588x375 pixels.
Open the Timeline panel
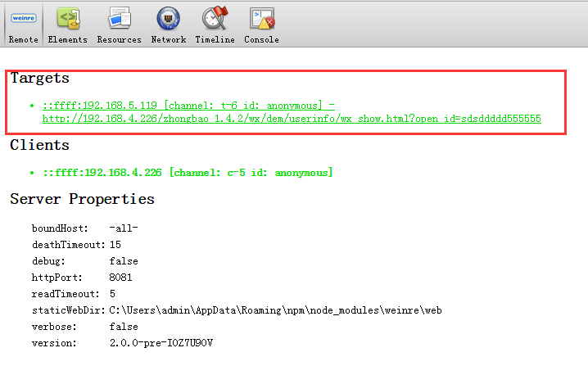(x=215, y=25)
